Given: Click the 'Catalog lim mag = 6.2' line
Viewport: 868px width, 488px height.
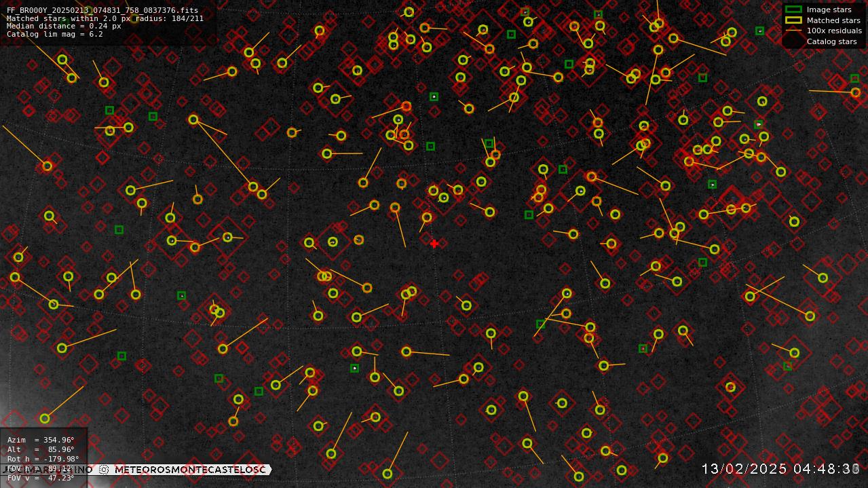Looking at the screenshot, I should pos(54,34).
